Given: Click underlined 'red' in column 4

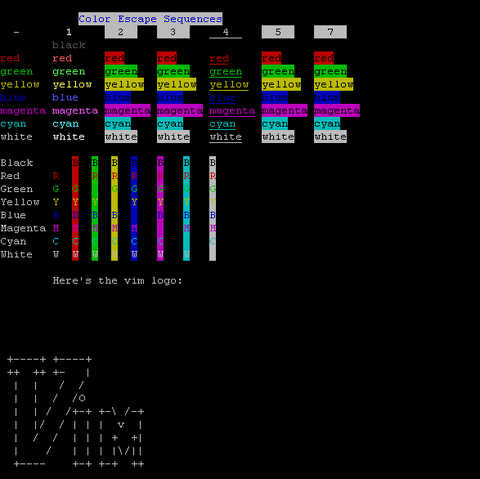Looking at the screenshot, I should click(219, 58).
